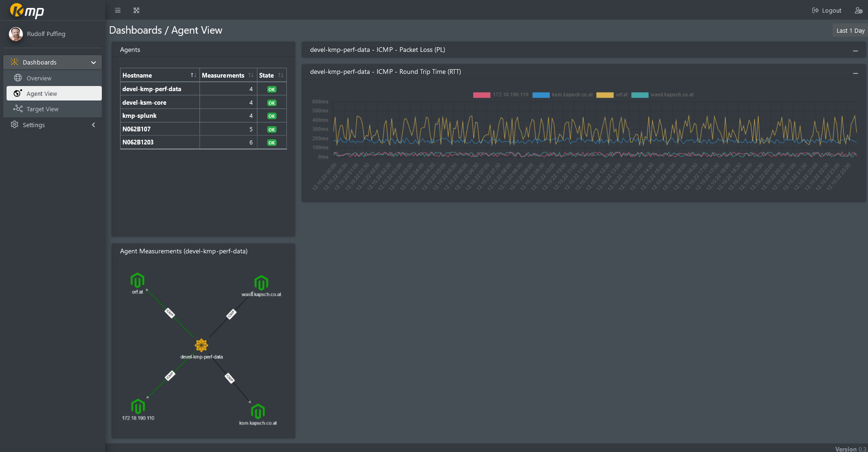Open the Overview dashboard
This screenshot has height=452, width=868.
click(39, 78)
